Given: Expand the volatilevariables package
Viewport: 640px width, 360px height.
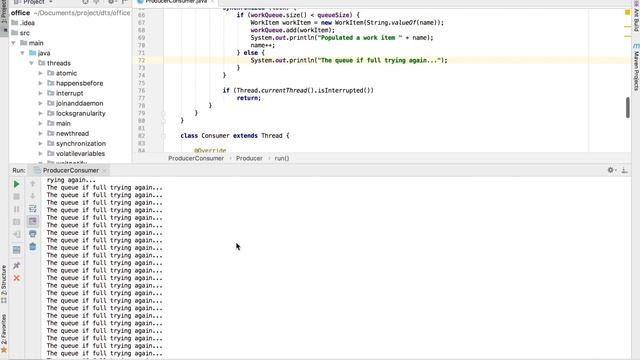Looking at the screenshot, I should [x=40, y=153].
